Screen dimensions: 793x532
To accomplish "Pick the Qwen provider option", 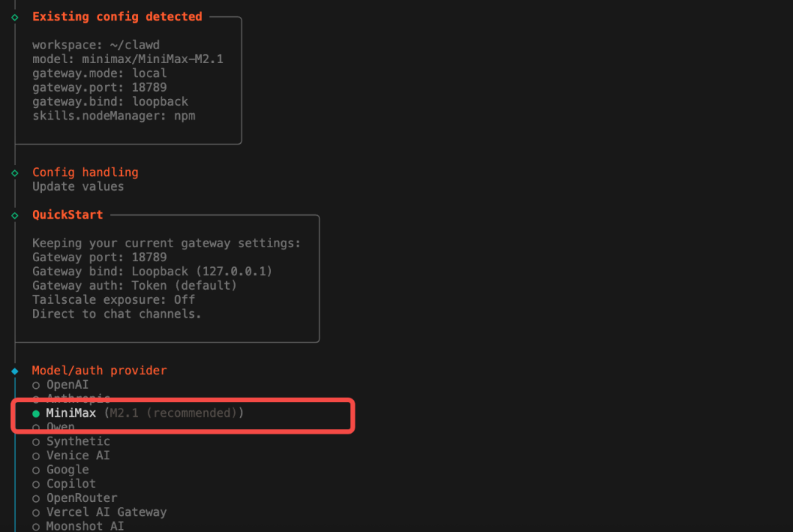I will [x=60, y=427].
